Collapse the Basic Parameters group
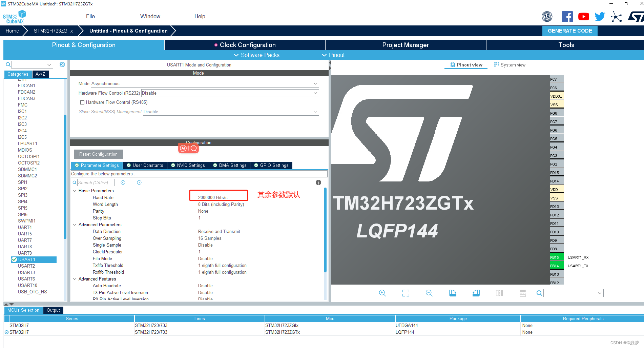Screen dimensions: 644x348 pos(75,191)
